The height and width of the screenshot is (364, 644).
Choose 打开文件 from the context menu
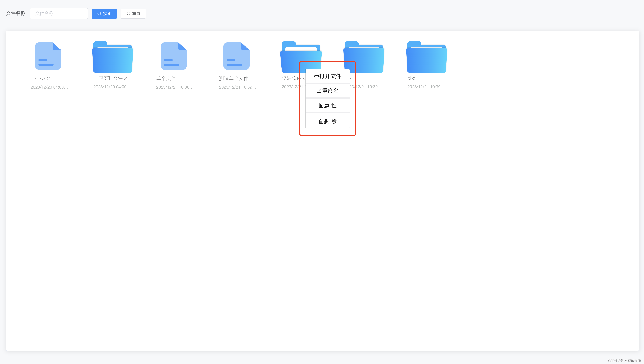(x=328, y=76)
